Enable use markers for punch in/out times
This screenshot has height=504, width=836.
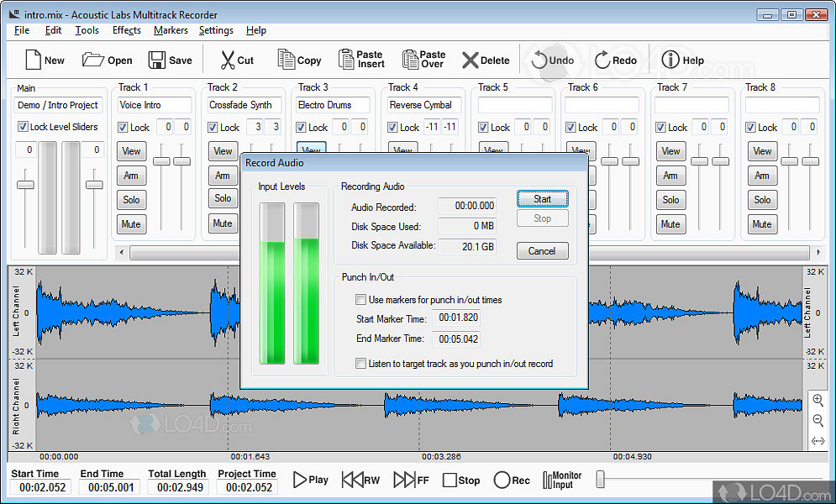point(361,300)
